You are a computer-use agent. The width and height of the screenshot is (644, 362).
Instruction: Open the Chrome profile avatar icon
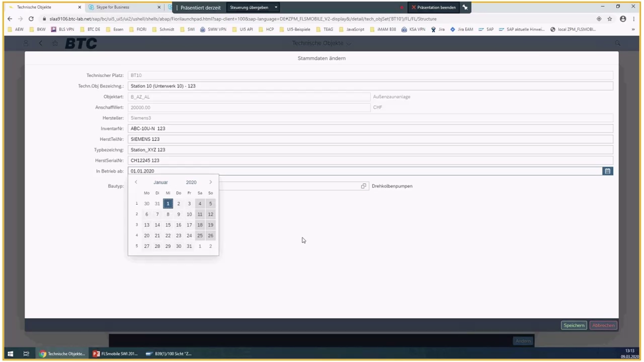point(623,19)
